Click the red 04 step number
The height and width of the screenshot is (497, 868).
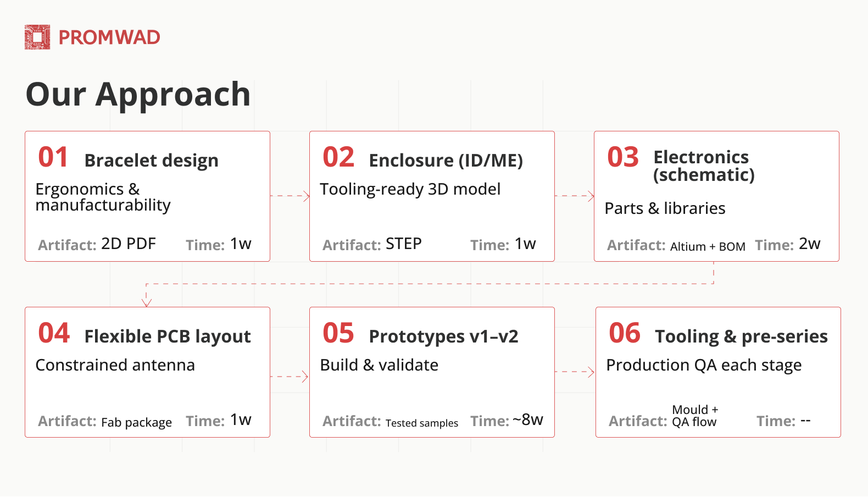[54, 333]
